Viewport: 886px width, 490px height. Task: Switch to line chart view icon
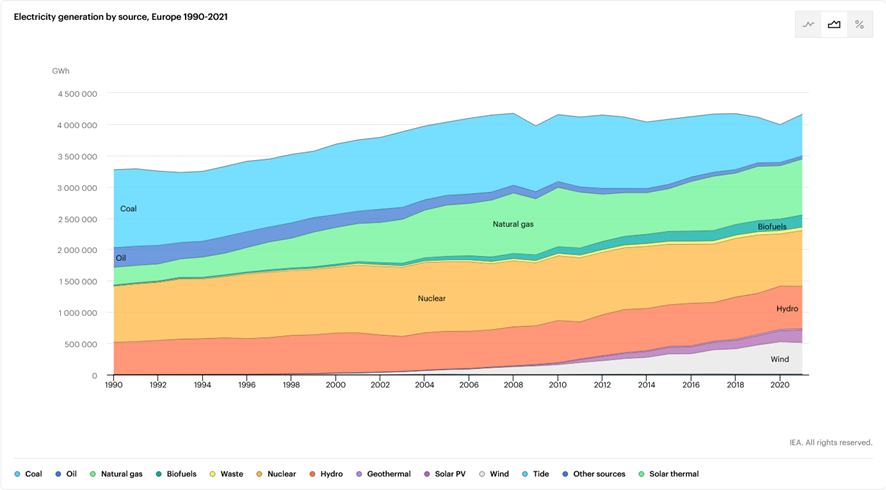[808, 25]
